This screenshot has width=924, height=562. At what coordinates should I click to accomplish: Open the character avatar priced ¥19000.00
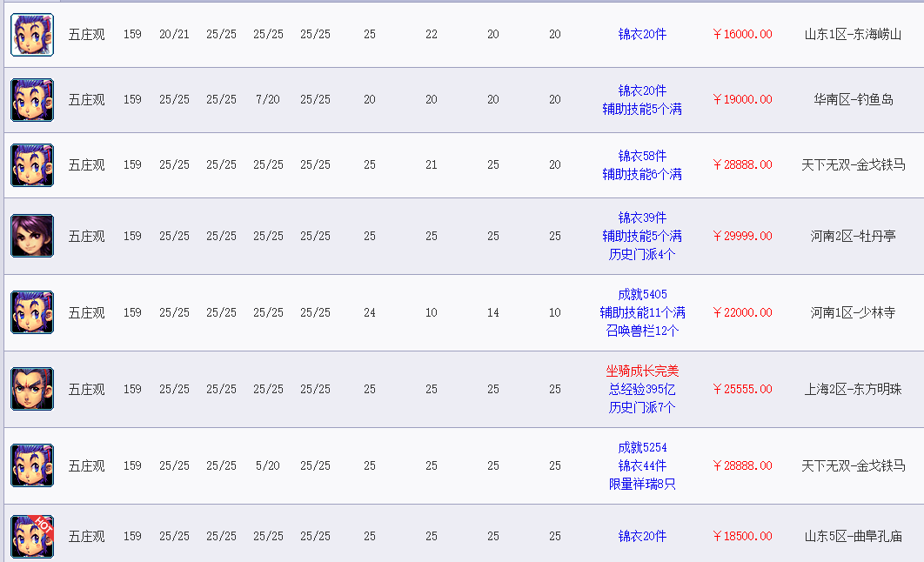coord(32,100)
